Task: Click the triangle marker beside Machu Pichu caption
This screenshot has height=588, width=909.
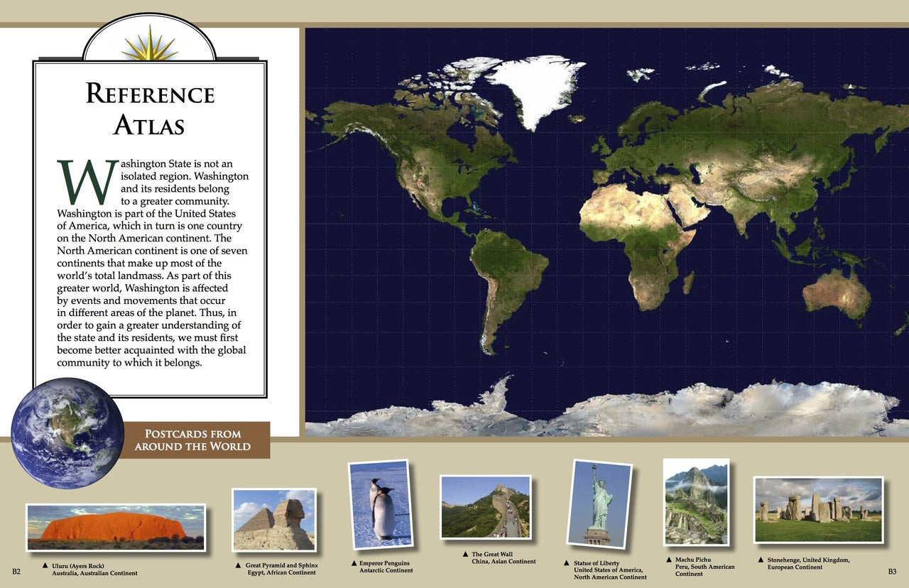Action: (x=668, y=560)
